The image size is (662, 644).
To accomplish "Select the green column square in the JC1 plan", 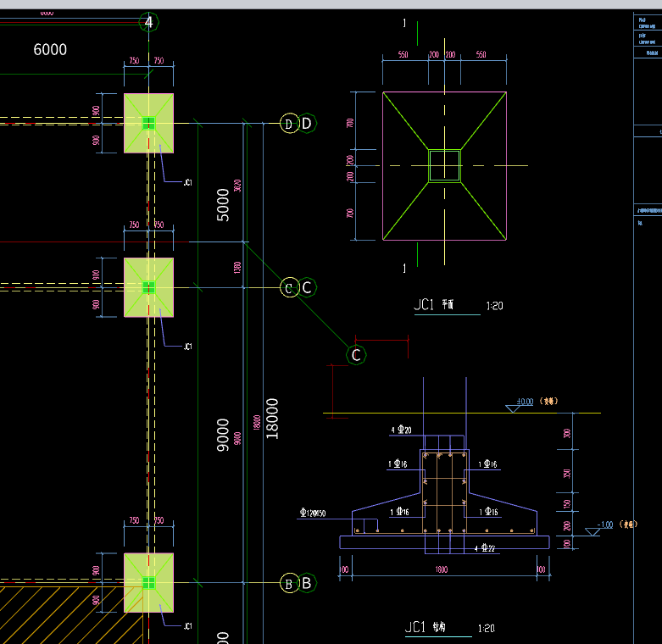I will coord(444,166).
